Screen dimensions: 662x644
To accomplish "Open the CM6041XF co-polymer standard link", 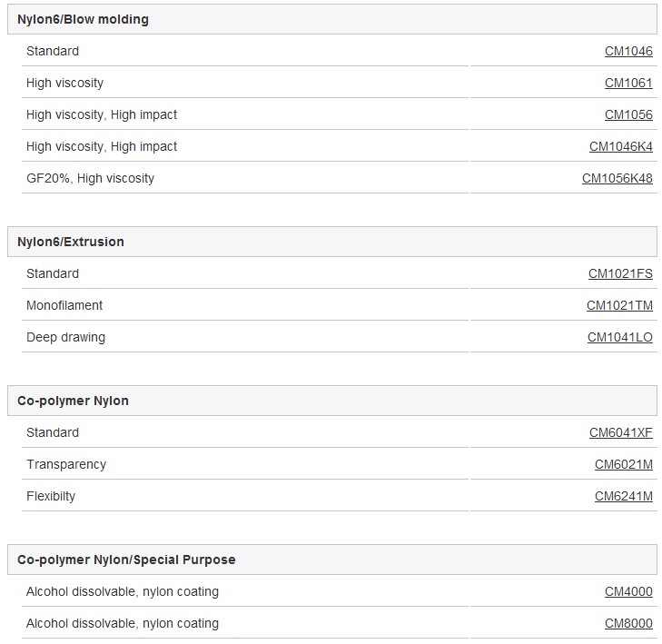I will 620,432.
